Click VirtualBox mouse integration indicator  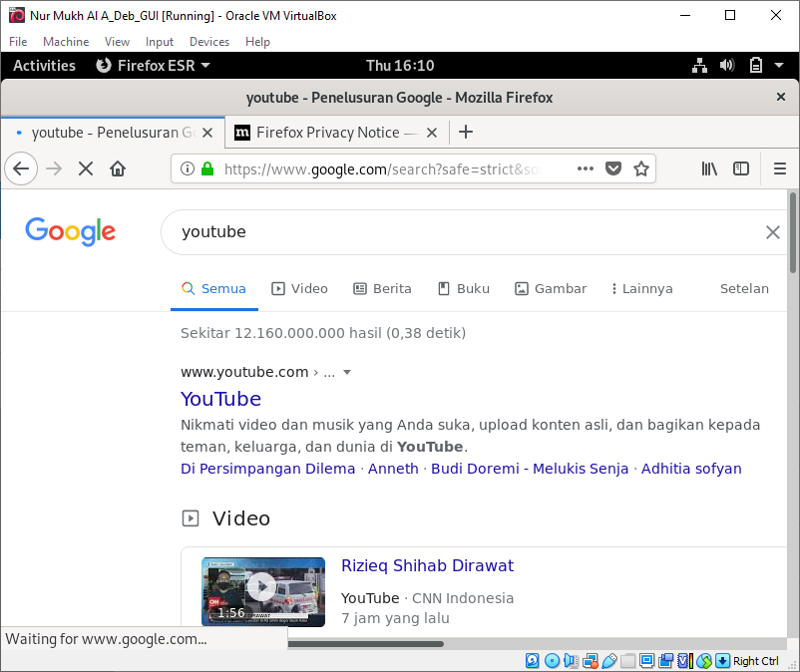pyautogui.click(x=704, y=661)
